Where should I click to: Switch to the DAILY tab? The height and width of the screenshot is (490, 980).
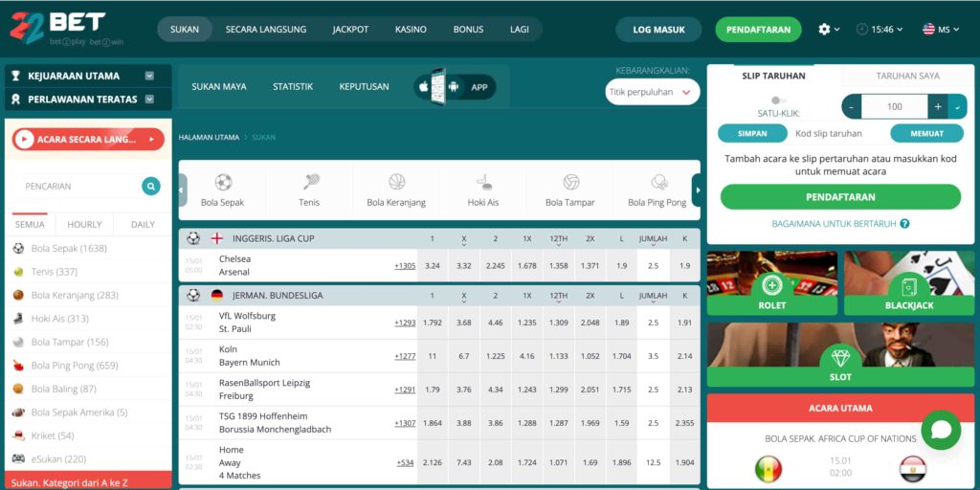click(143, 224)
